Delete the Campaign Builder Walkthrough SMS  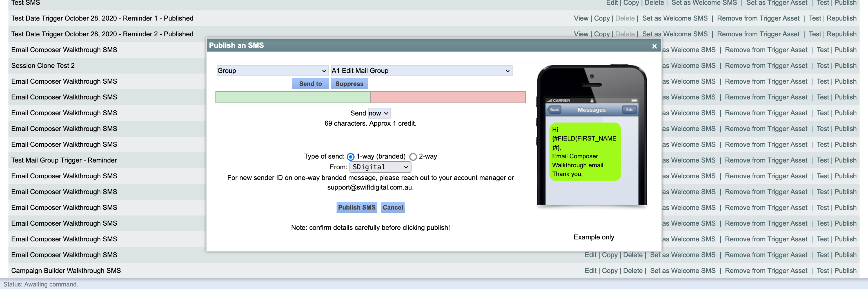[633, 270]
